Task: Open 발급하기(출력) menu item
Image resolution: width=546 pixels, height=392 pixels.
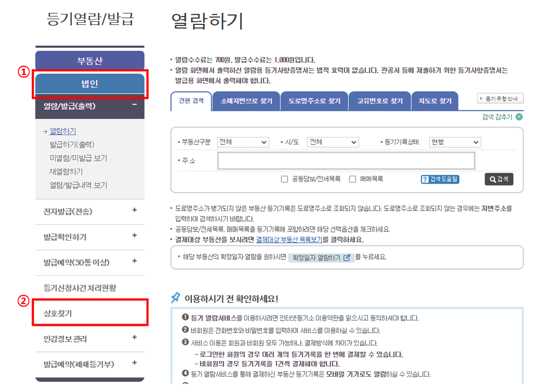Action: (72, 144)
